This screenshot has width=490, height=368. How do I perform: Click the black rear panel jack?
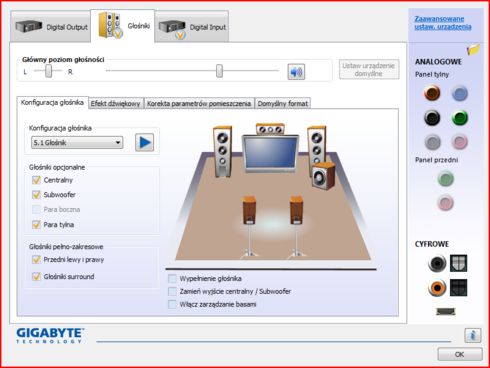tap(432, 118)
